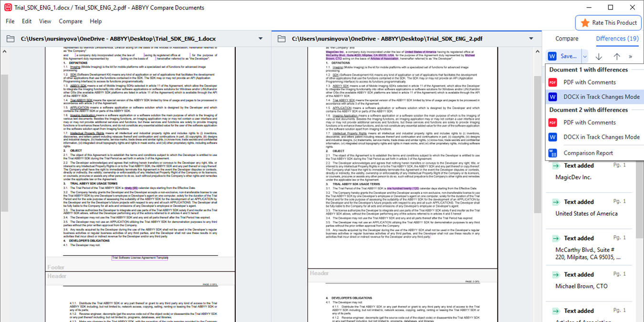Click highlighted 'one hundred twenty (120)' text
The width and height of the screenshot is (644, 322).
[x=403, y=188]
